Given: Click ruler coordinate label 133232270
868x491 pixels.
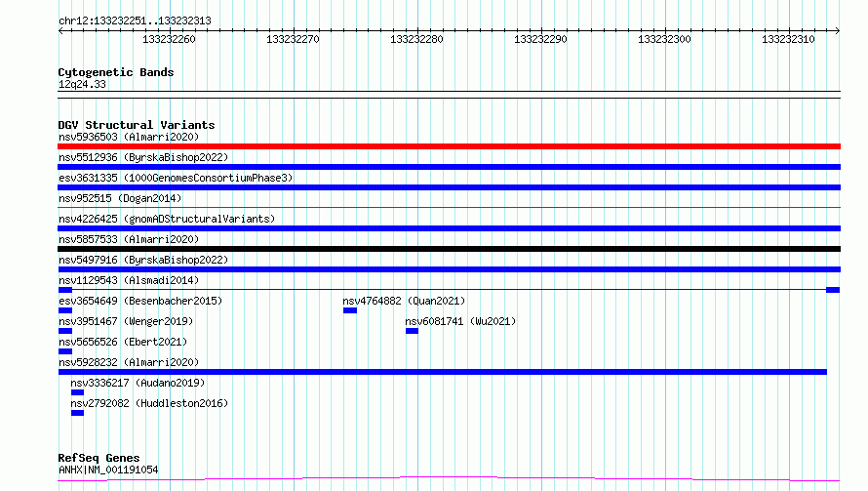Looking at the screenshot, I should point(293,39).
